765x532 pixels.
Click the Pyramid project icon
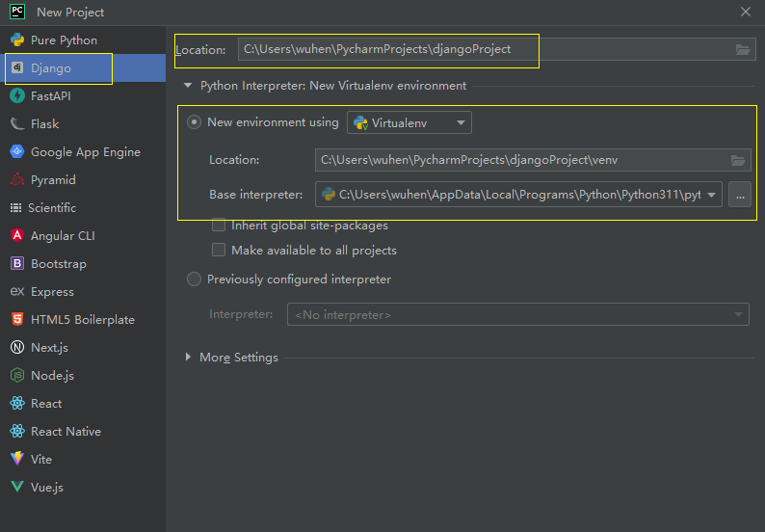pyautogui.click(x=16, y=180)
